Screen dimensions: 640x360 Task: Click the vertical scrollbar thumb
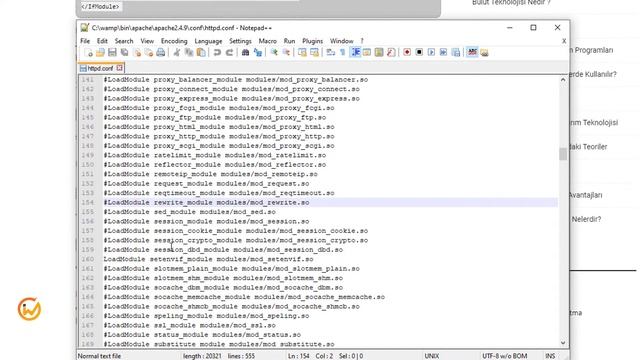(x=563, y=154)
